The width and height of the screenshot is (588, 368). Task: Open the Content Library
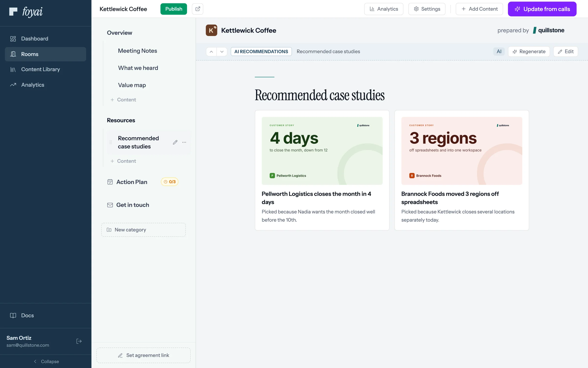(46, 69)
